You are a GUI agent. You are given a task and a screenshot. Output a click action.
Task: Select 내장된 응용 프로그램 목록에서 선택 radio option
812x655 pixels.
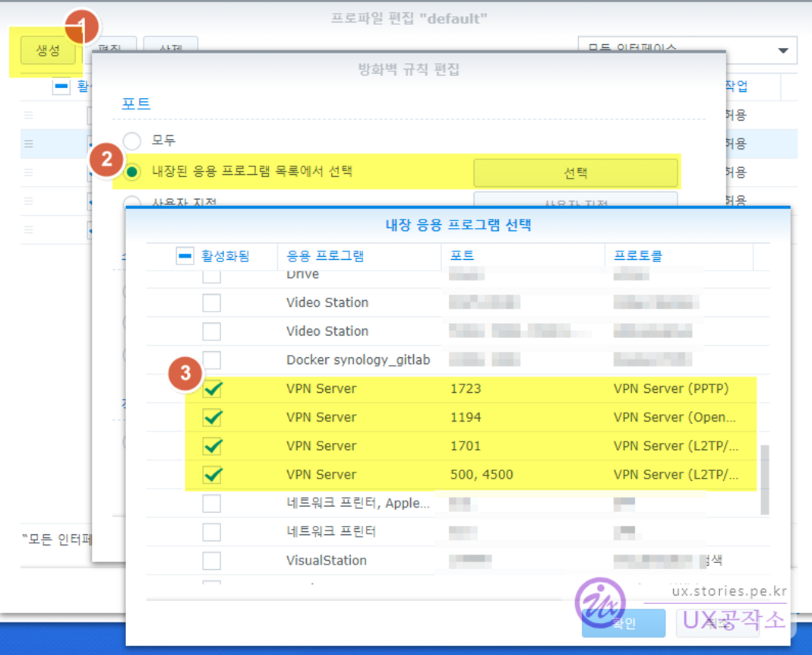click(x=132, y=172)
